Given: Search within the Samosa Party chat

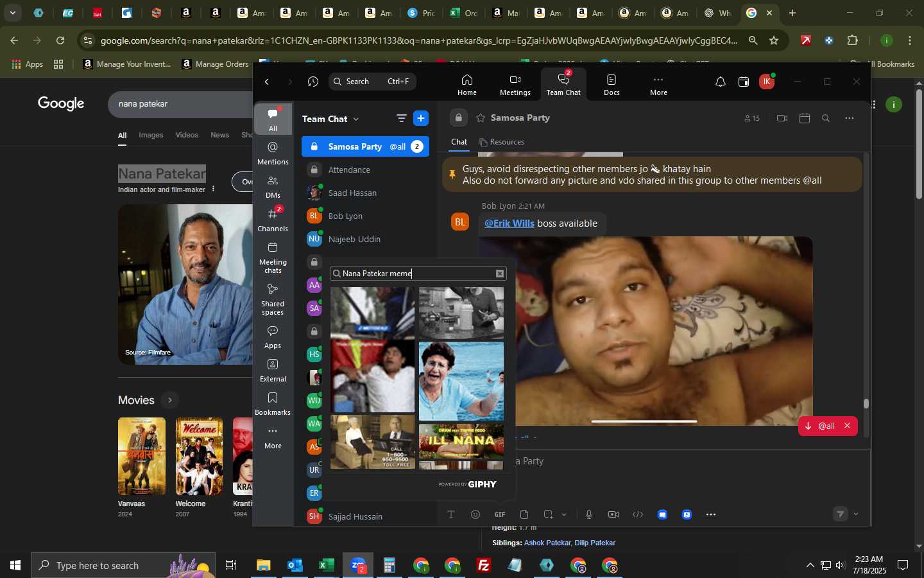Looking at the screenshot, I should pyautogui.click(x=826, y=118).
